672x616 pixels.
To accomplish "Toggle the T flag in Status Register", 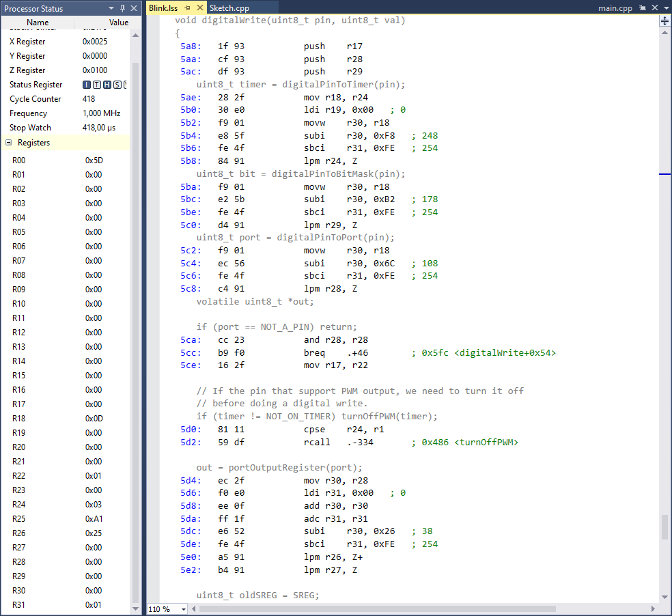I will pyautogui.click(x=96, y=85).
